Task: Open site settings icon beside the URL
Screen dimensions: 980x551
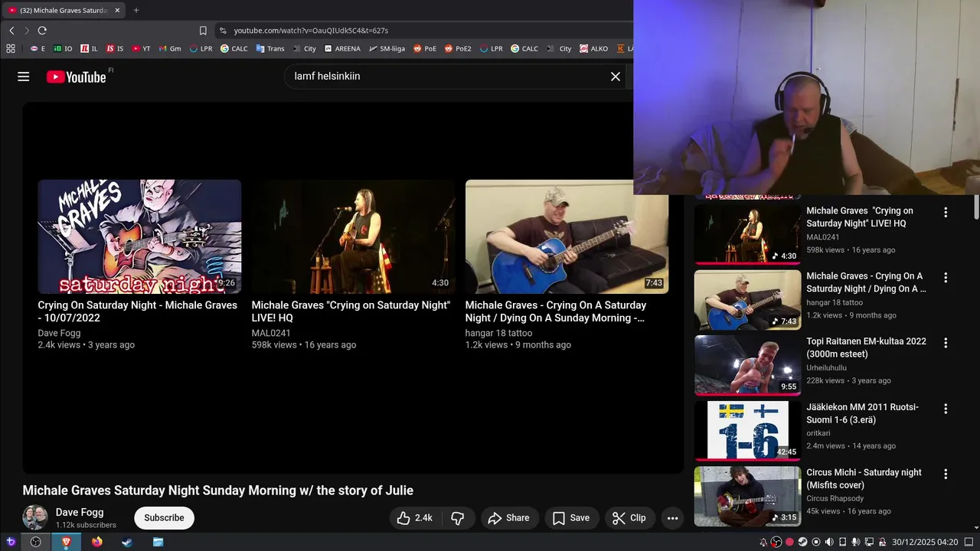Action: tap(223, 31)
